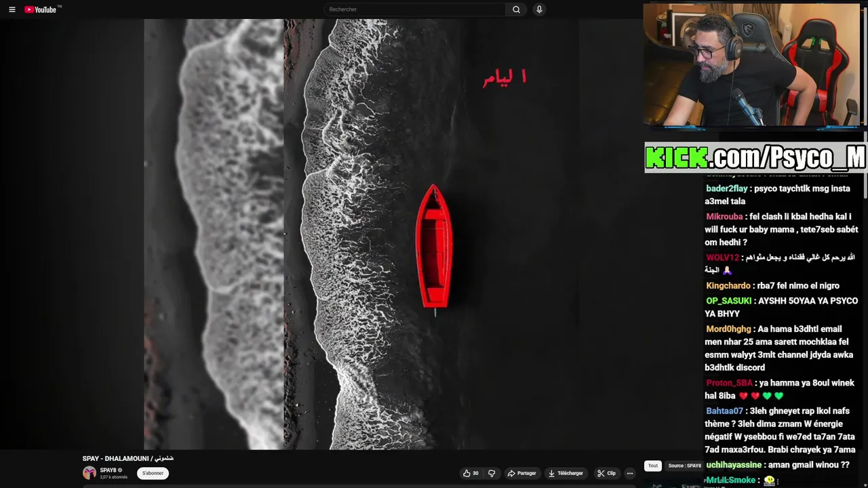This screenshot has width=868, height=488.
Task: Click chat username Proton_SBA
Action: tap(729, 383)
